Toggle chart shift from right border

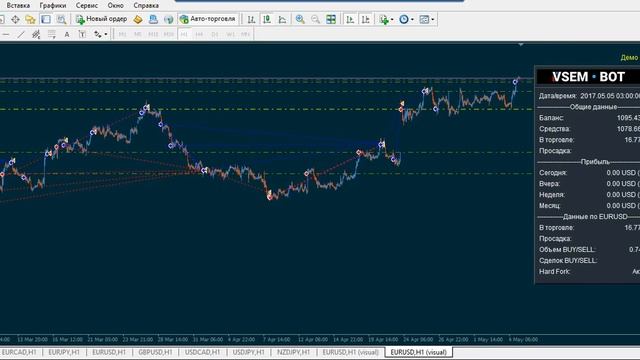point(366,19)
